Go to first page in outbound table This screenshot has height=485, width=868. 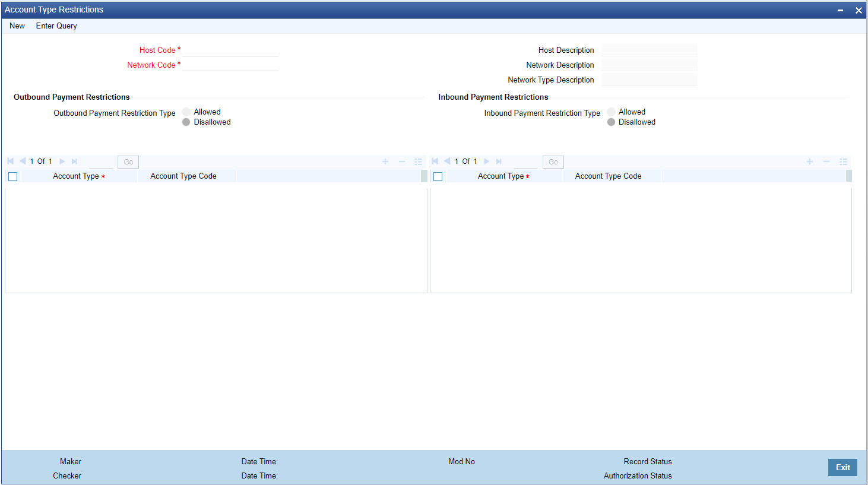coord(10,161)
